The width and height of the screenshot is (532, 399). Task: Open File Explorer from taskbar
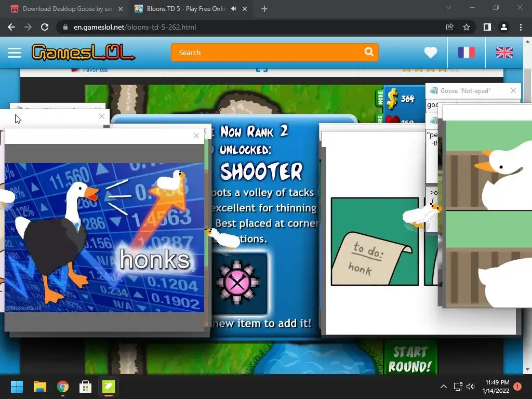tap(39, 387)
